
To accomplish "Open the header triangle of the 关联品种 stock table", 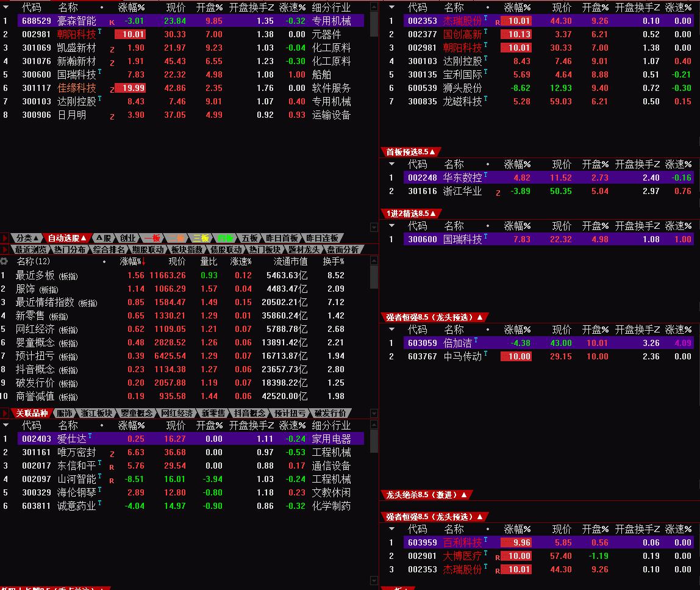I will point(6,425).
